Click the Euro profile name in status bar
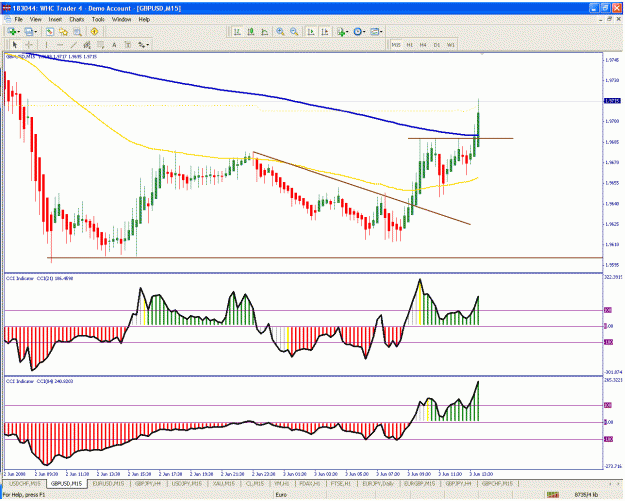The width and height of the screenshot is (625, 501). [281, 495]
